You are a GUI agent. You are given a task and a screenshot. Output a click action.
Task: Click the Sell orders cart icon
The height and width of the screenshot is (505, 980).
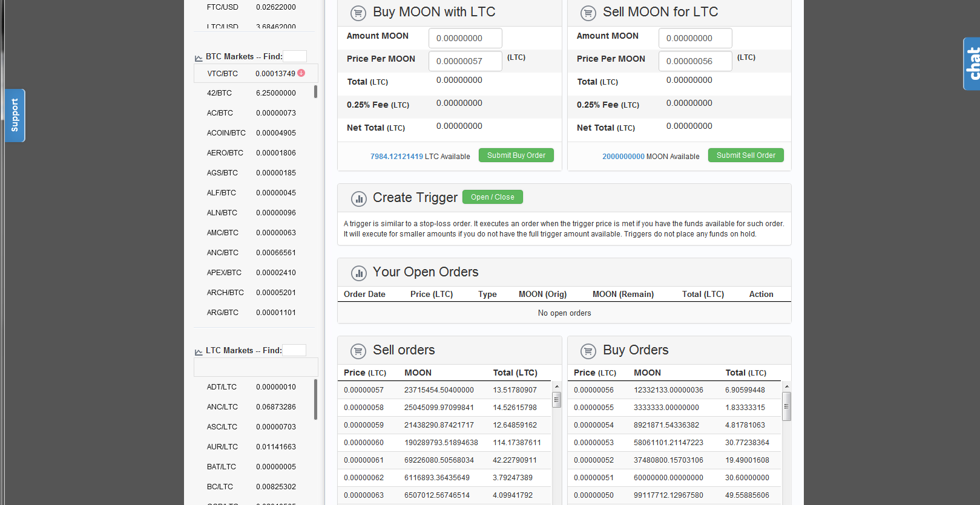(x=358, y=351)
